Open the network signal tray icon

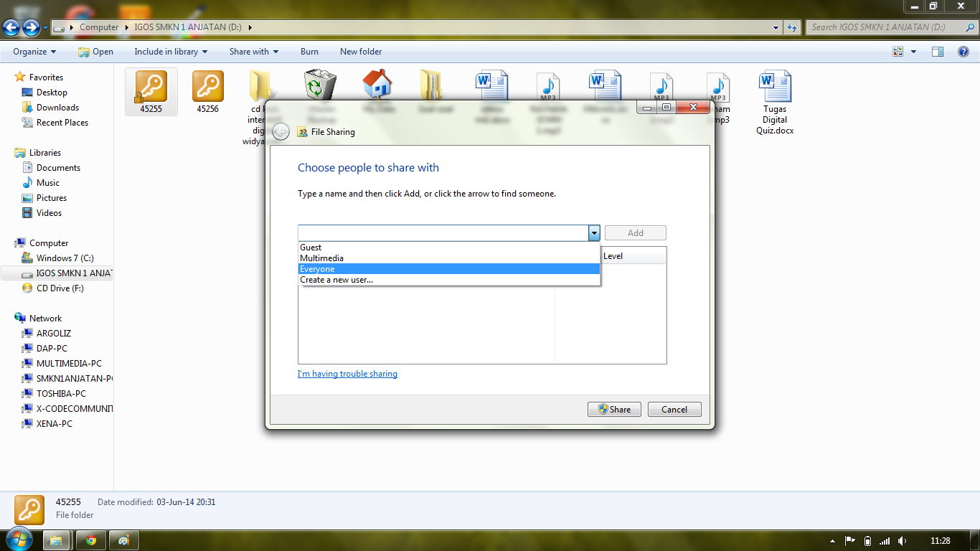pos(885,541)
